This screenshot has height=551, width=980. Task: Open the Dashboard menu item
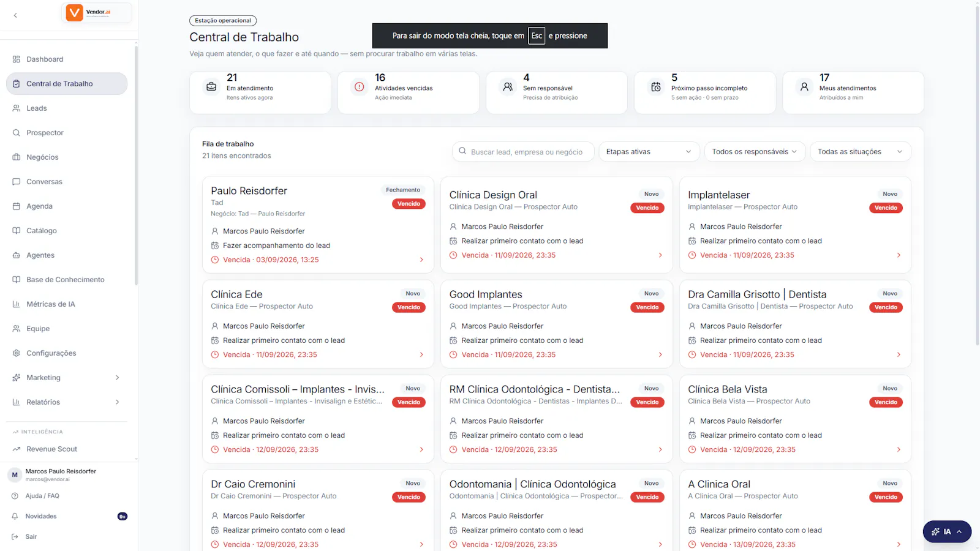(67, 59)
